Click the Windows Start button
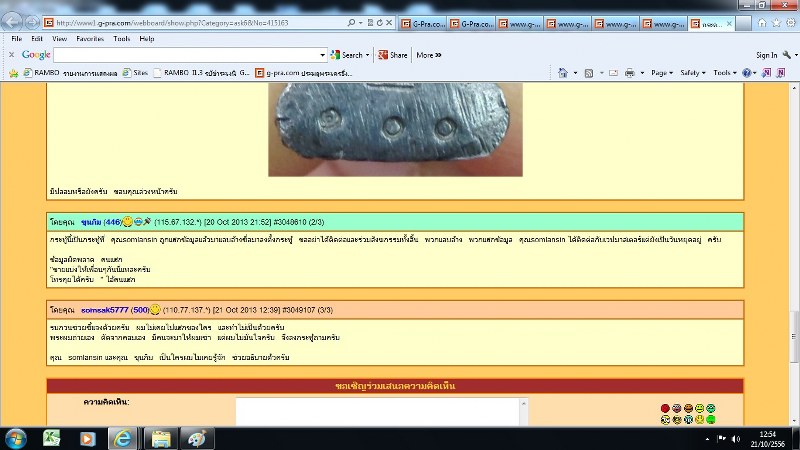800x450 pixels. click(x=17, y=437)
